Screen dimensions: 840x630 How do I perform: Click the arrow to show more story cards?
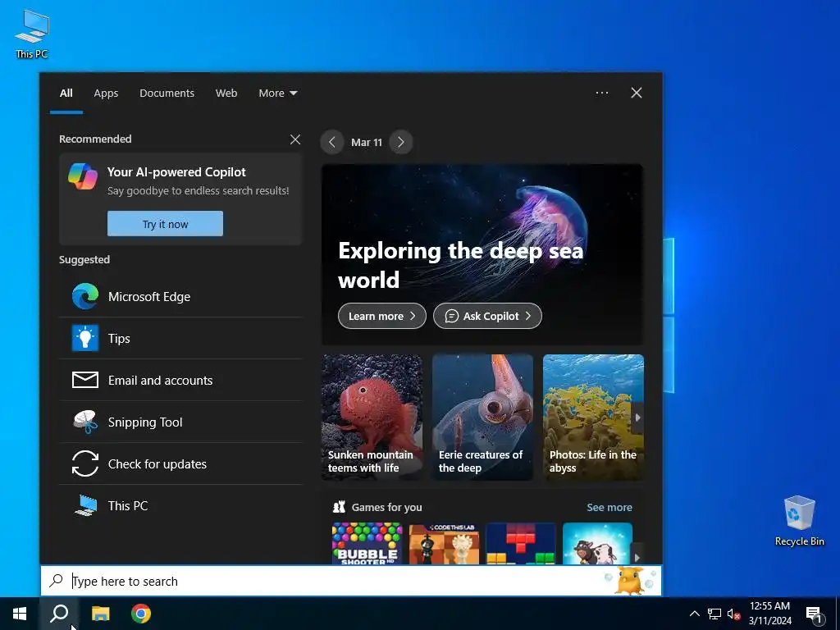point(637,418)
